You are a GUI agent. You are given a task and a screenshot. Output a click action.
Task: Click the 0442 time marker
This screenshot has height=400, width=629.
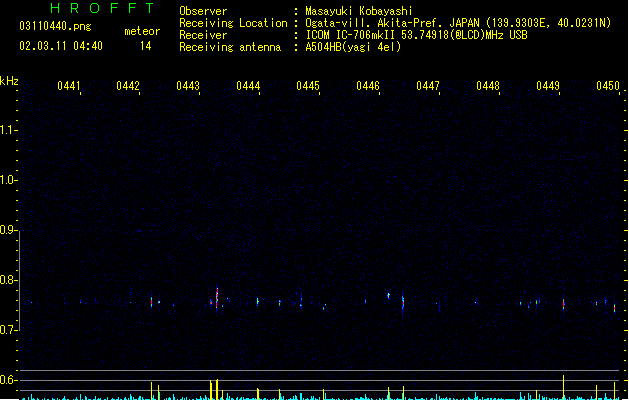point(128,86)
